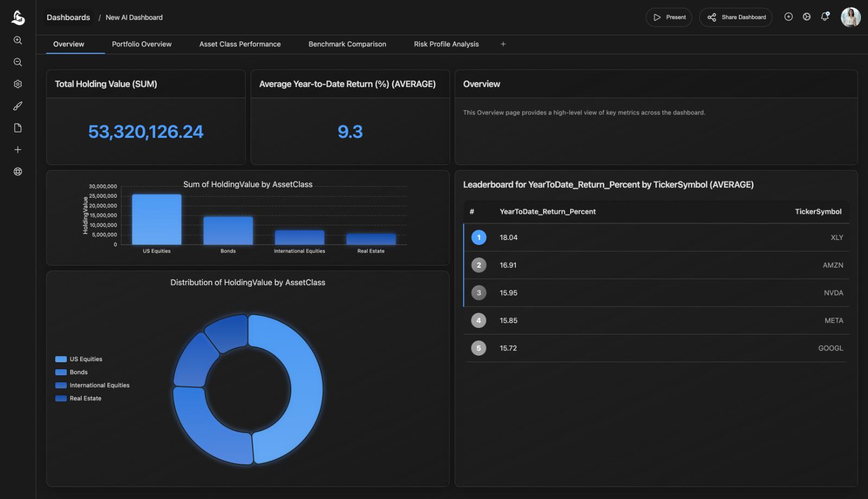Open the paintbrush styling tool in sidebar

[x=18, y=106]
